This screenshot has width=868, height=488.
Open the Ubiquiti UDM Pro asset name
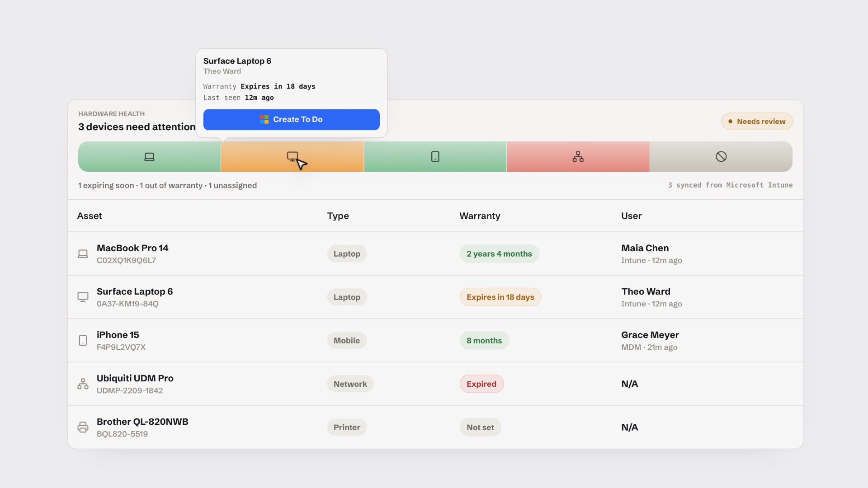pos(135,378)
